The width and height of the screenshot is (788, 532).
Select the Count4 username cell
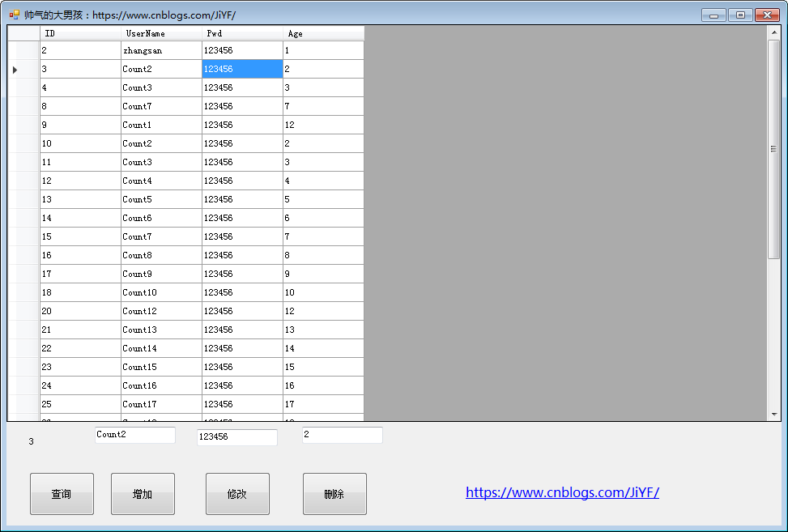click(x=161, y=181)
